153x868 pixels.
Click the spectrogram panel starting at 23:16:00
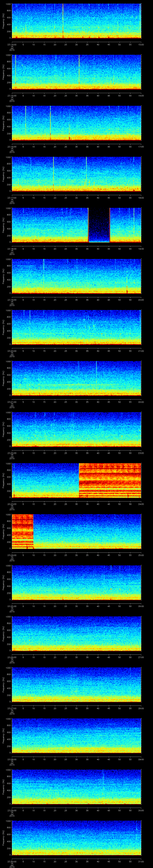[x=77, y=123]
